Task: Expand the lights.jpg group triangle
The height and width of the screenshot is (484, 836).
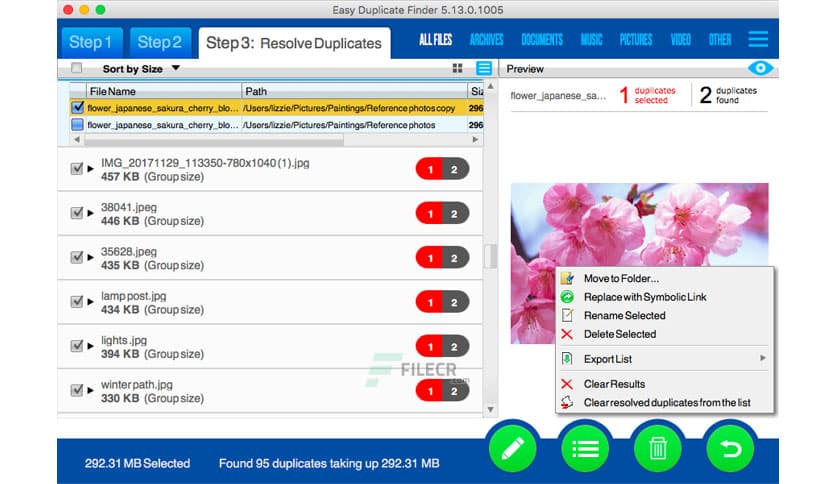Action: click(90, 345)
